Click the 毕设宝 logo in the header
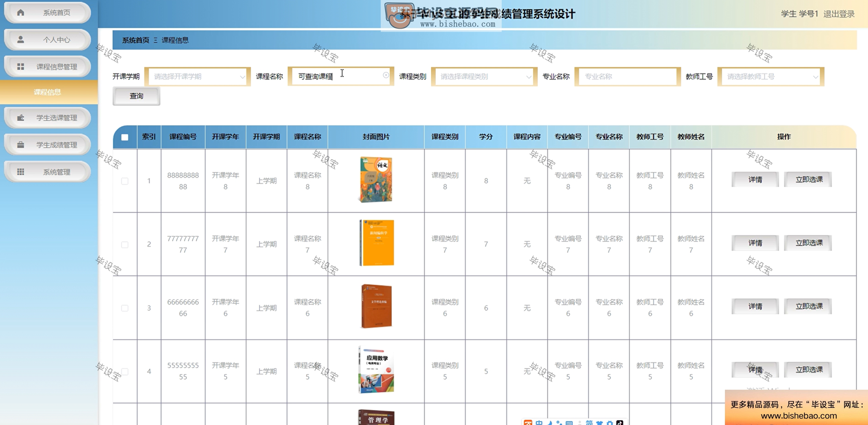This screenshot has height=425, width=868. point(399,15)
